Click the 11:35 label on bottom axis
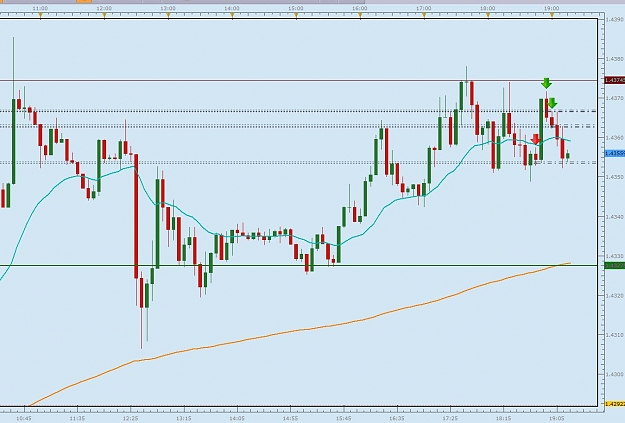 [x=77, y=418]
